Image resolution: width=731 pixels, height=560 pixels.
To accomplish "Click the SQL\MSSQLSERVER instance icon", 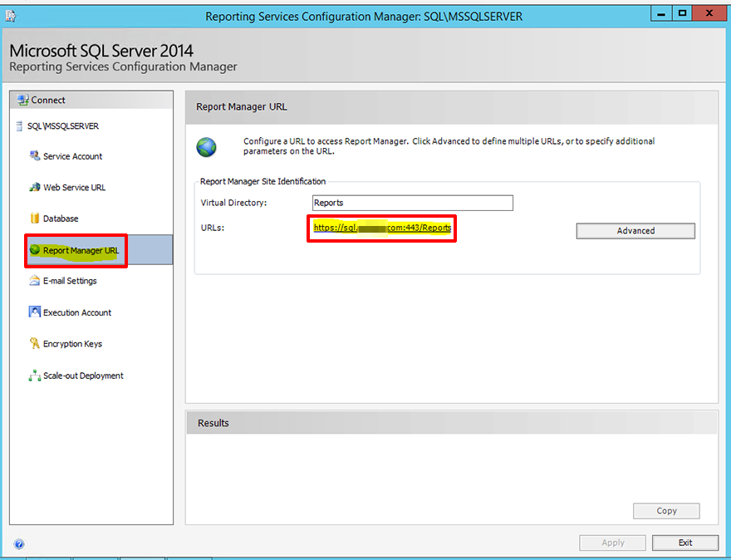I will pos(19,126).
